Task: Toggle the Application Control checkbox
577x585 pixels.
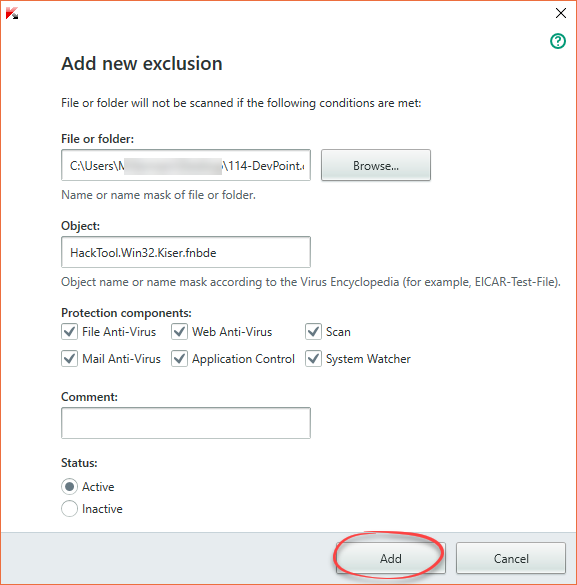Action: [x=179, y=359]
